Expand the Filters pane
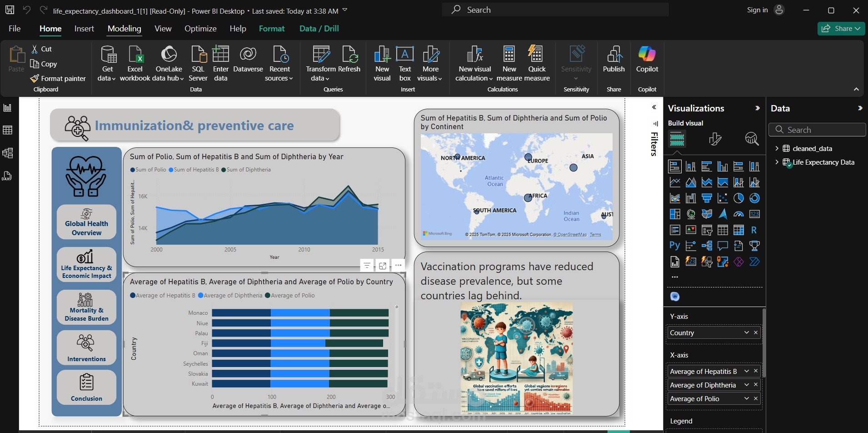 pyautogui.click(x=654, y=107)
